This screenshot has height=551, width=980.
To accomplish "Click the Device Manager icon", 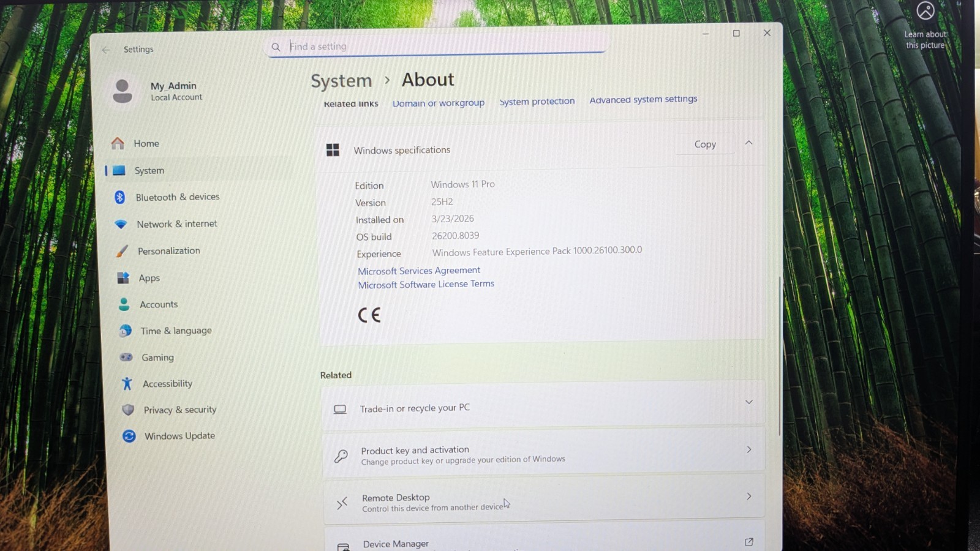I will 344,547.
